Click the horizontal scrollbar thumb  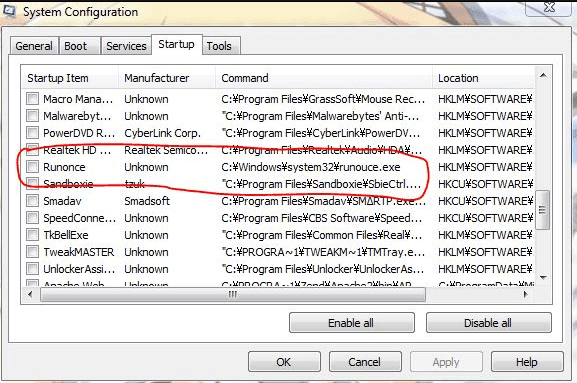coord(233,294)
